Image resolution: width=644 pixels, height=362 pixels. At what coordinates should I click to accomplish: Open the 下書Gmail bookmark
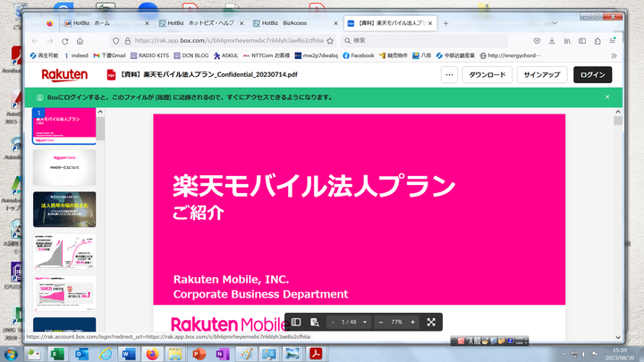[x=109, y=55]
